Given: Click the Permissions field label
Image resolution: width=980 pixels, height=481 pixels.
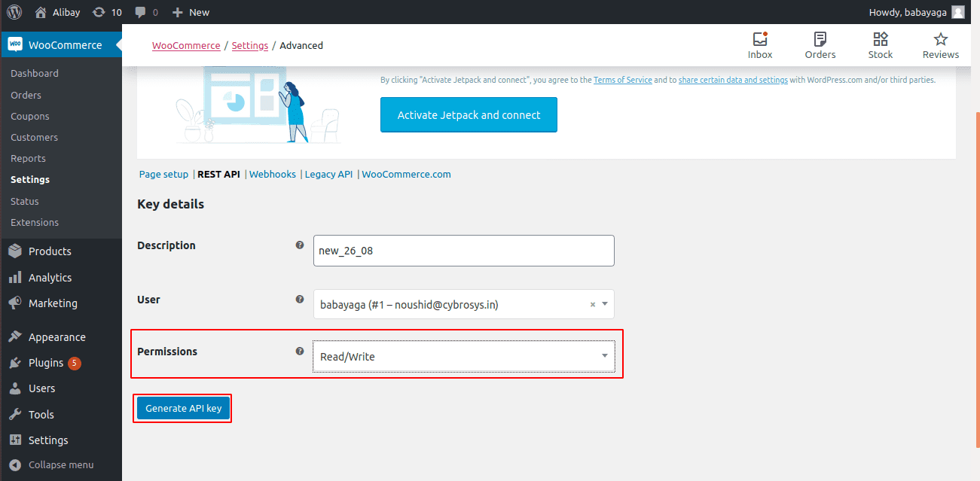Looking at the screenshot, I should click(x=167, y=352).
